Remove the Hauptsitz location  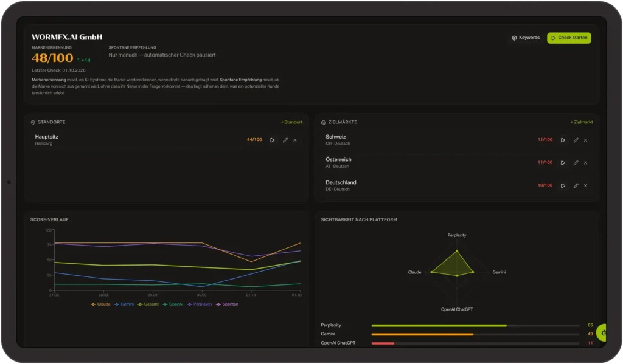295,140
